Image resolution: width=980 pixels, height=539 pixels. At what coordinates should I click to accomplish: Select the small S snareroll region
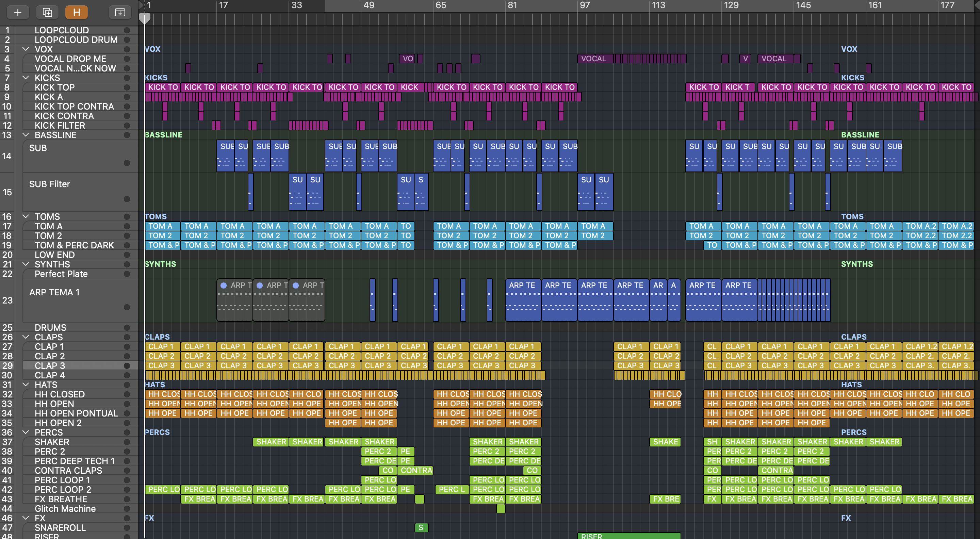pyautogui.click(x=421, y=527)
